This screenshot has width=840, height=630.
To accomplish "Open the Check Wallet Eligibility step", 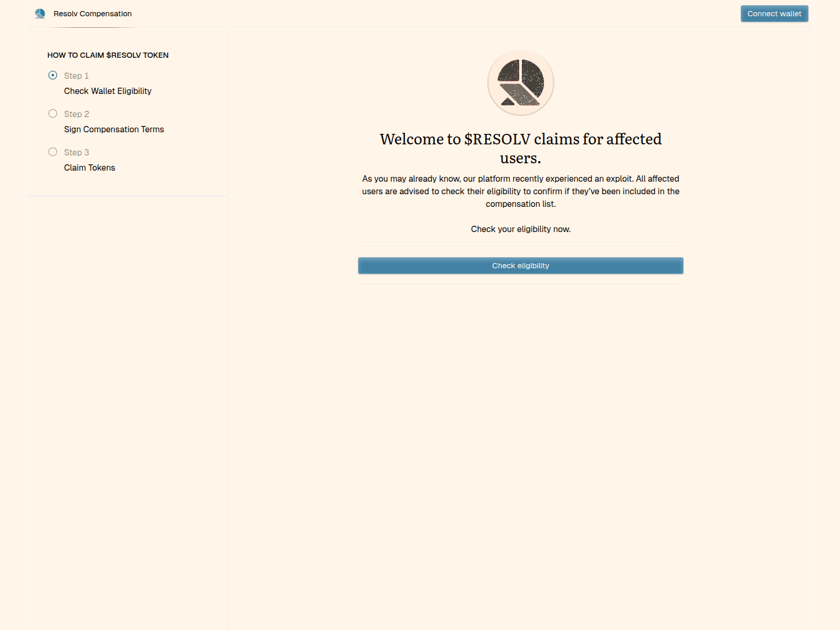I will click(x=107, y=91).
